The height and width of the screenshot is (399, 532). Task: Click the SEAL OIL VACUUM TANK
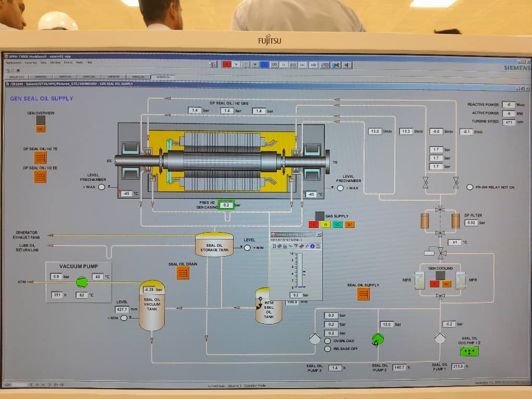pos(152,305)
